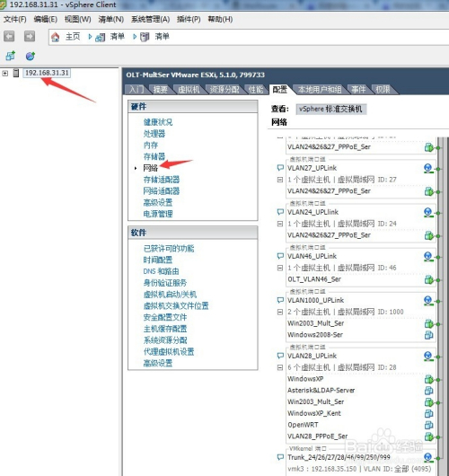Open the 插件(P) menu

[x=189, y=20]
